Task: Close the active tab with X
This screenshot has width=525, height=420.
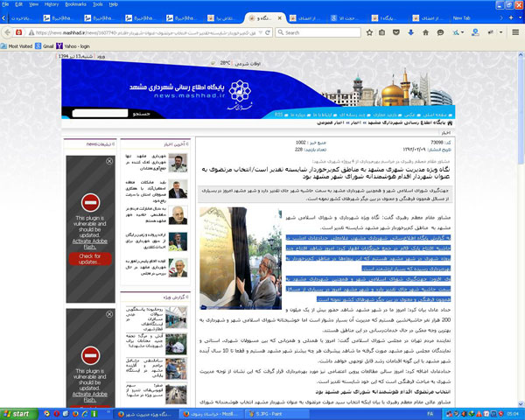Action: click(280, 18)
